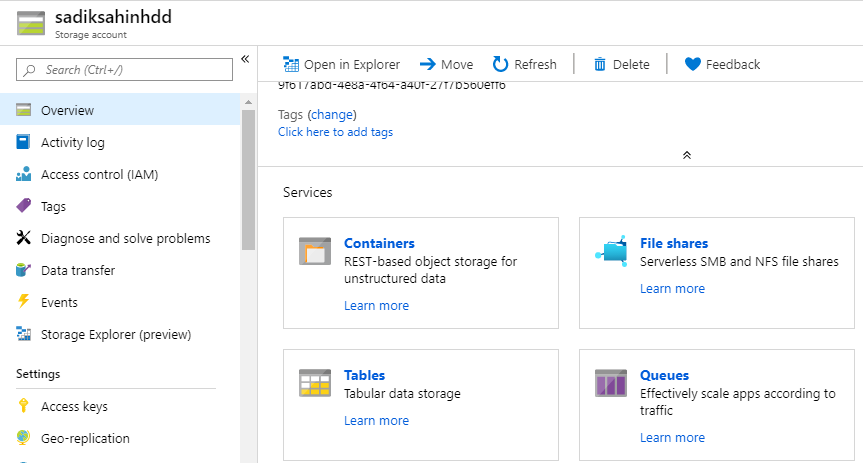Screen dimensions: 863x463
Task: Click the purple Tags icon
Action: coord(24,206)
